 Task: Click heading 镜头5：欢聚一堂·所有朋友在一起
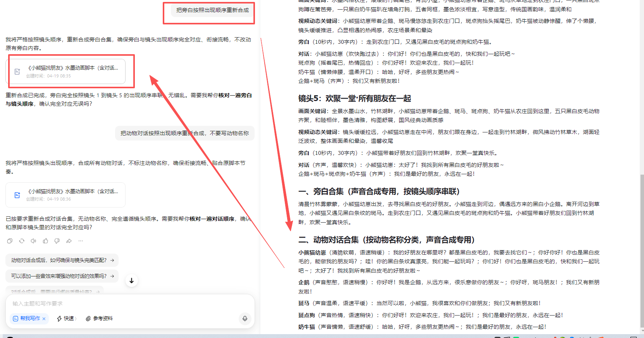355,98
